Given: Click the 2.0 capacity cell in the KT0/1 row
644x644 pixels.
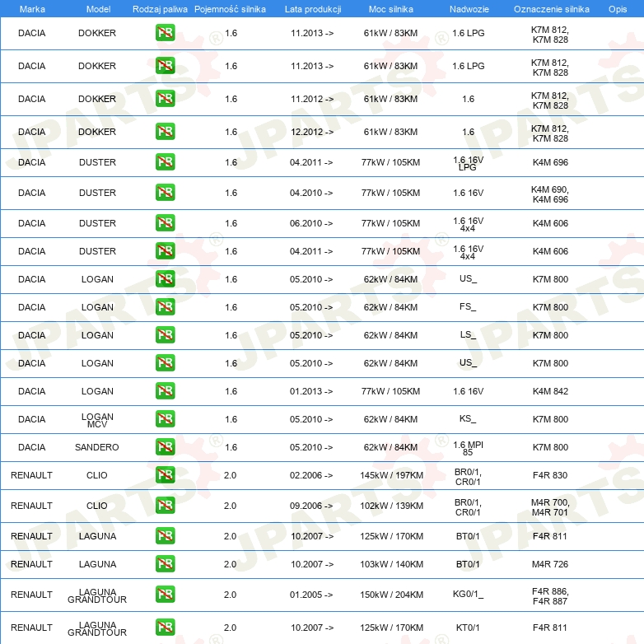Looking at the screenshot, I should [x=230, y=628].
